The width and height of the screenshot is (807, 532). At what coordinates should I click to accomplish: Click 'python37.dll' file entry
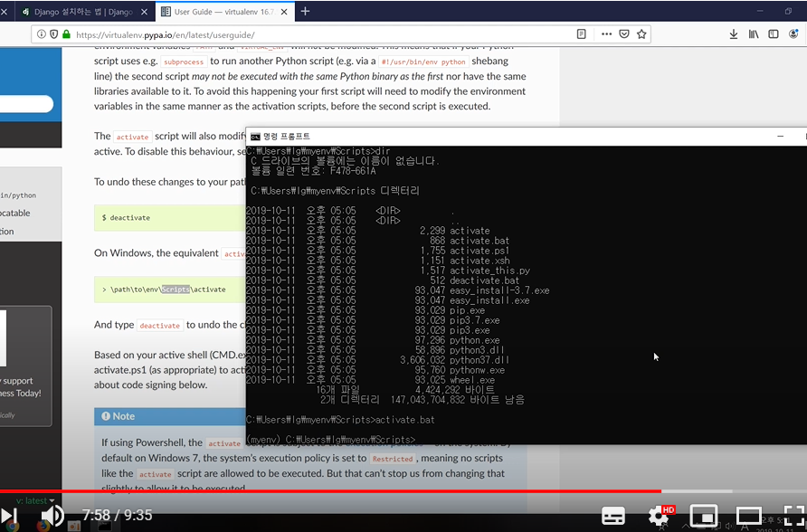479,360
